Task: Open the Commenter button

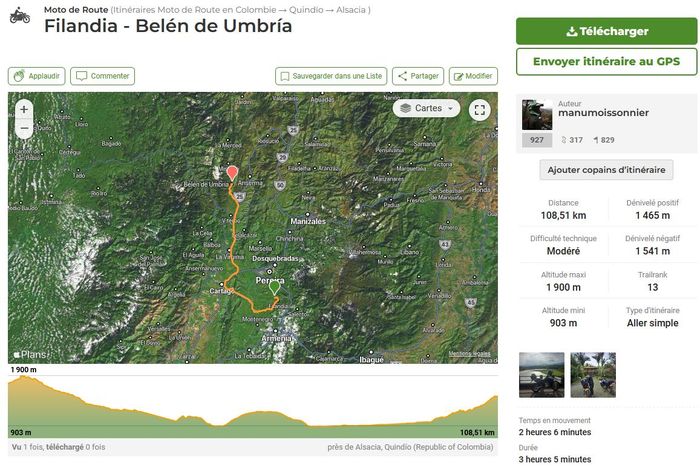Action: click(103, 76)
